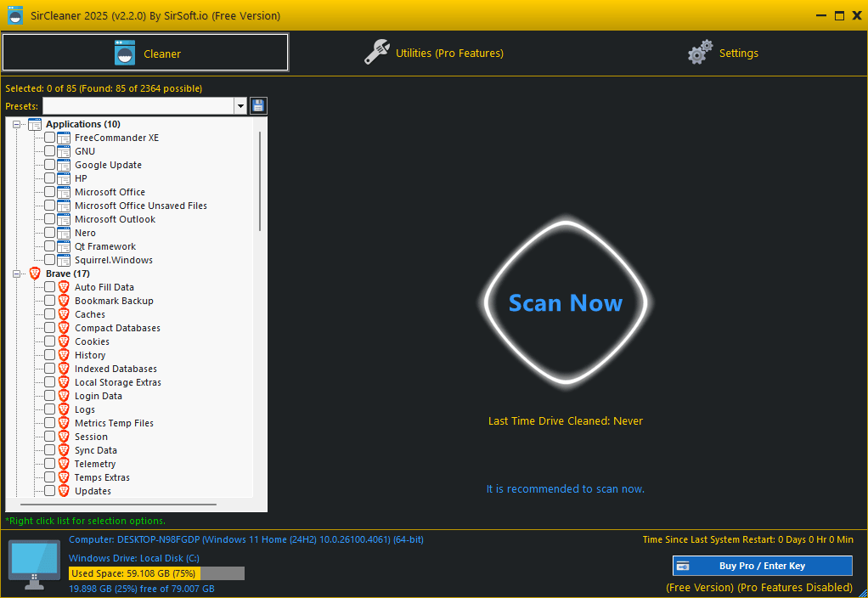Click the Microsoft Office item icon
This screenshot has width=868, height=598.
pos(64,192)
